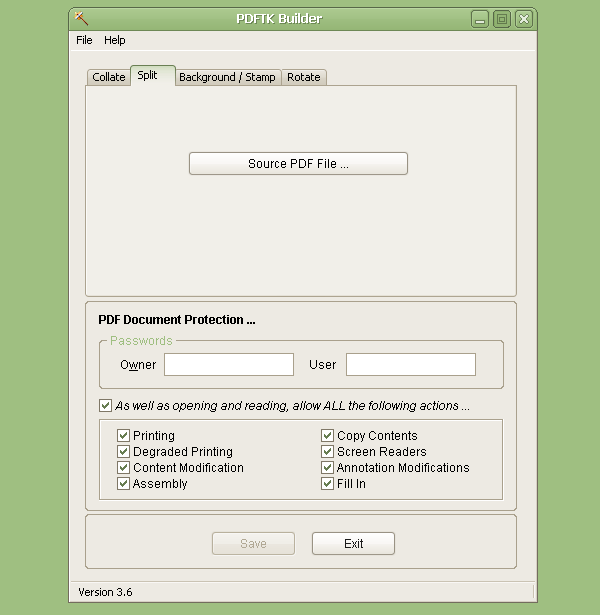Image resolution: width=600 pixels, height=615 pixels.
Task: Toggle the allow ALL following actions checkbox
Action: (105, 405)
